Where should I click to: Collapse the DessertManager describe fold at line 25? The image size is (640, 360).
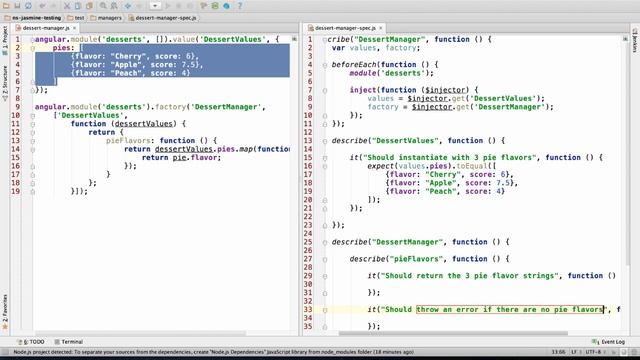(325, 242)
